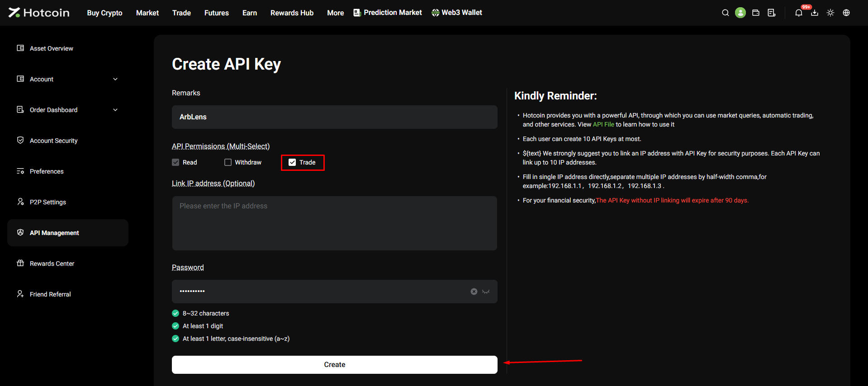Select API Management in the sidebar
This screenshot has height=386, width=868.
tap(68, 233)
